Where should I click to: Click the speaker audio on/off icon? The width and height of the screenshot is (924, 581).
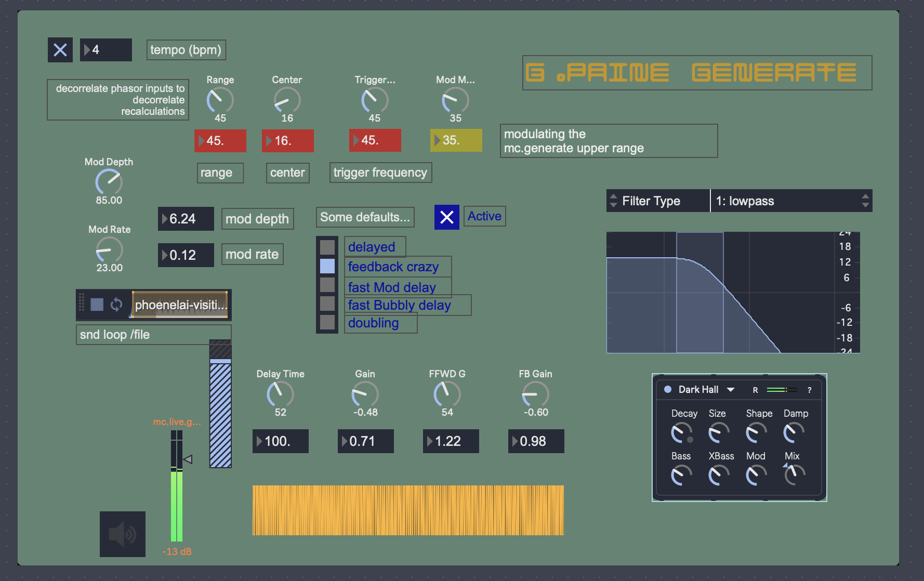(122, 534)
